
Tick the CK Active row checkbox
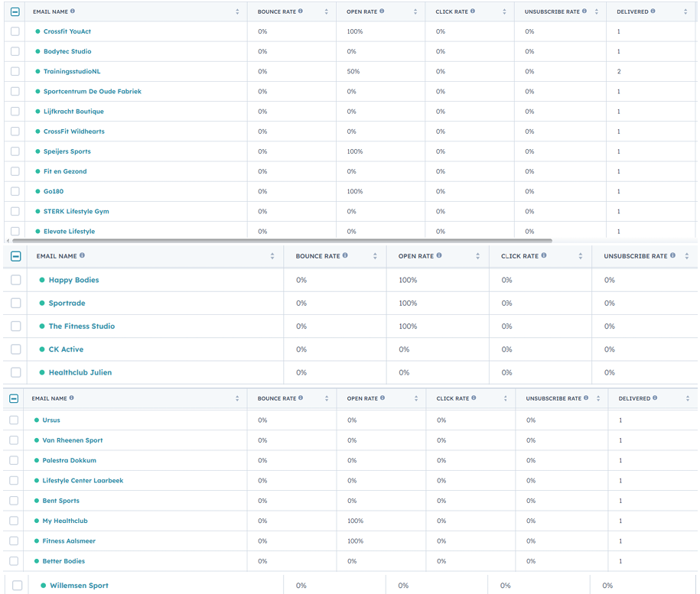coord(15,349)
